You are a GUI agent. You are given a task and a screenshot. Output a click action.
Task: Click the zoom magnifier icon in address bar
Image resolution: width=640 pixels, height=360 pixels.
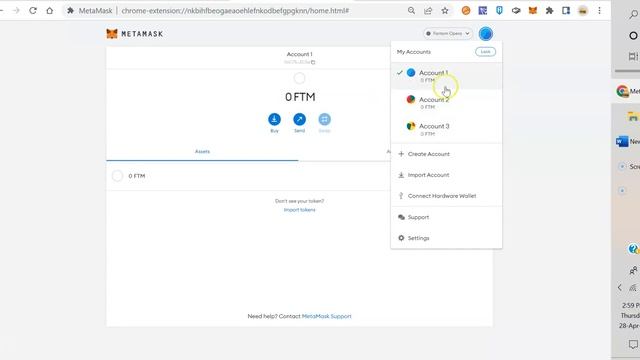[411, 11]
